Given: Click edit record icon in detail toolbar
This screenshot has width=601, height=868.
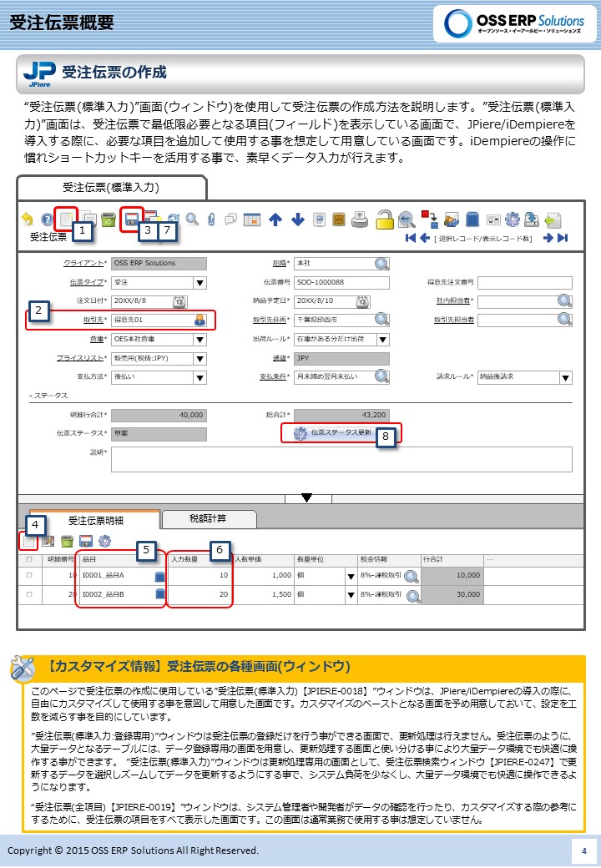Looking at the screenshot, I should 48,542.
